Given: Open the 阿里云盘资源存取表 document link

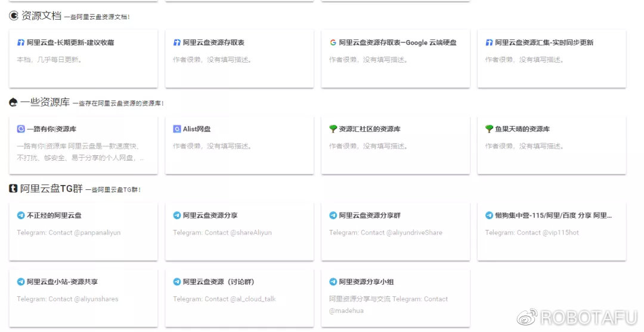Looking at the screenshot, I should 213,42.
